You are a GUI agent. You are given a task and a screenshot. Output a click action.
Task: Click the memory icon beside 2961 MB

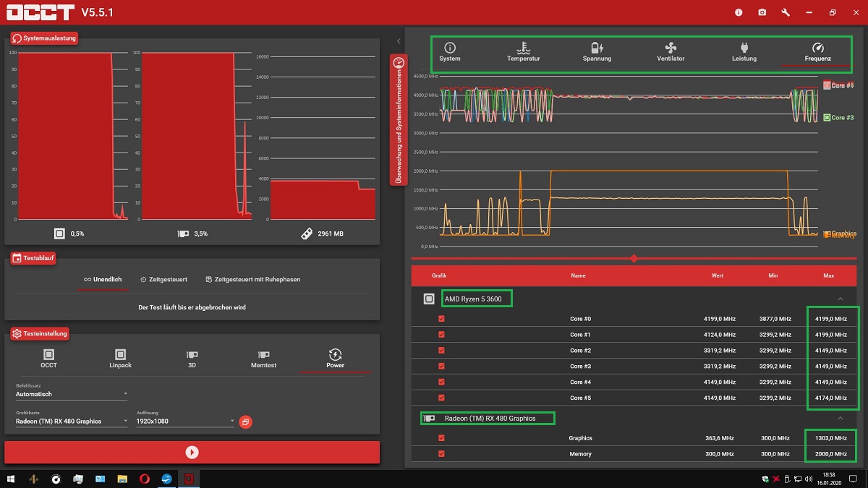[x=306, y=234]
